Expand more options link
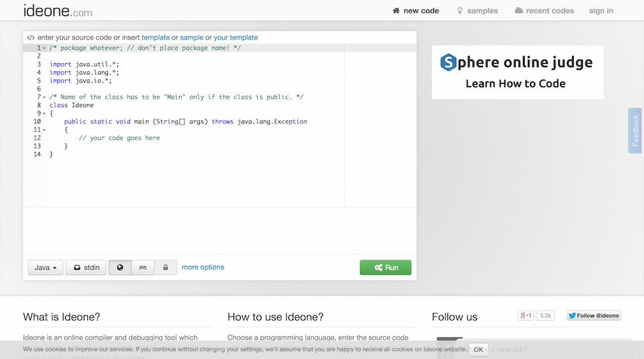The width and height of the screenshot is (644, 359). click(x=203, y=267)
